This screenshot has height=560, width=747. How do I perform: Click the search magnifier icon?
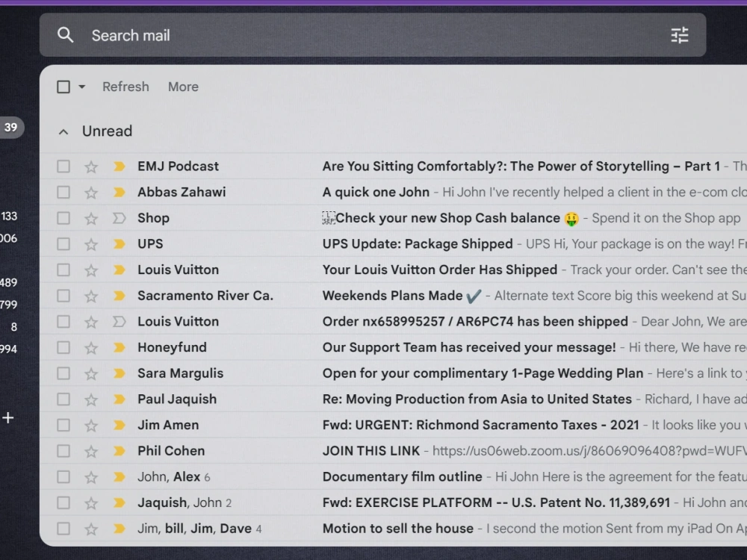pyautogui.click(x=65, y=35)
